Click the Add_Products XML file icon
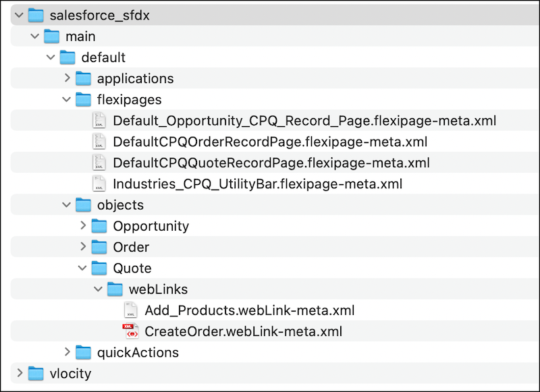This screenshot has width=540, height=392. click(x=131, y=310)
